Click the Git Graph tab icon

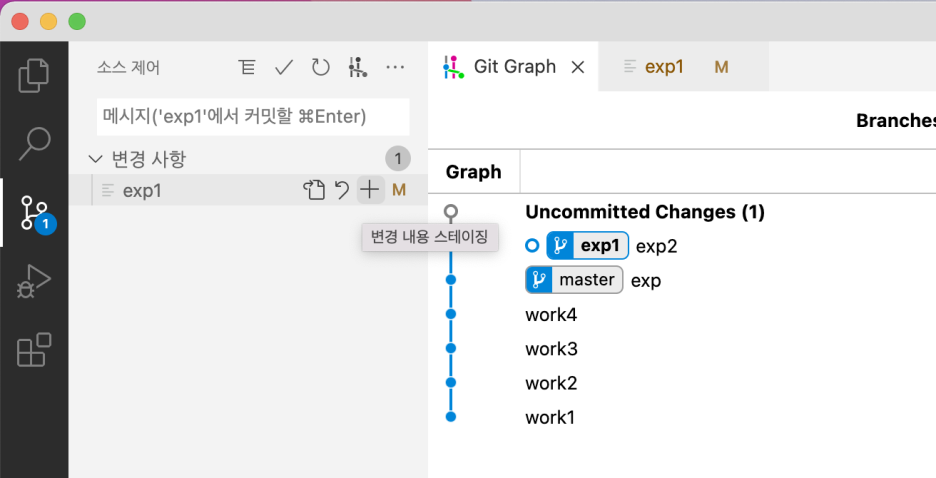pyautogui.click(x=453, y=67)
